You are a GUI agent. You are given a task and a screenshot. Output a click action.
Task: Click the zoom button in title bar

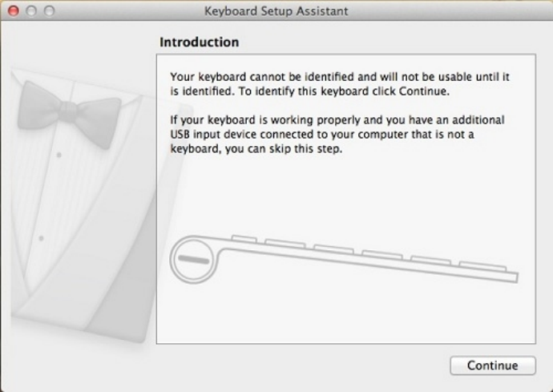[x=50, y=11]
